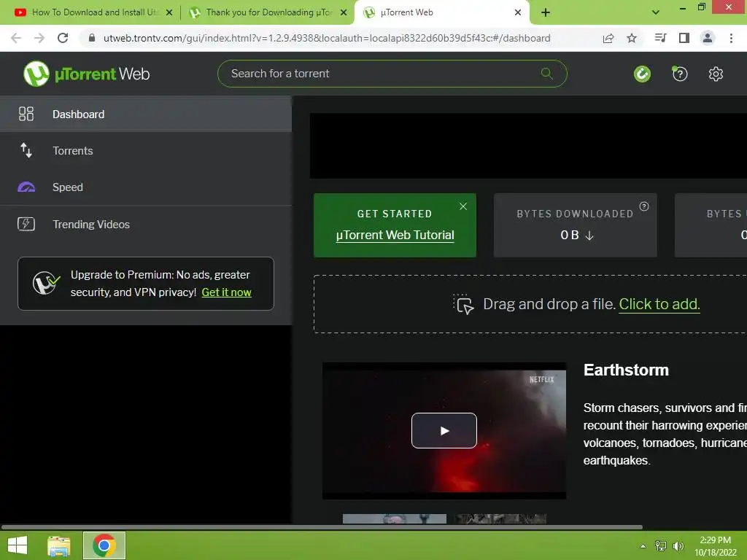Screen dimensions: 747x560
Task: Select the µTorrent Web browser tab
Action: click(x=441, y=12)
